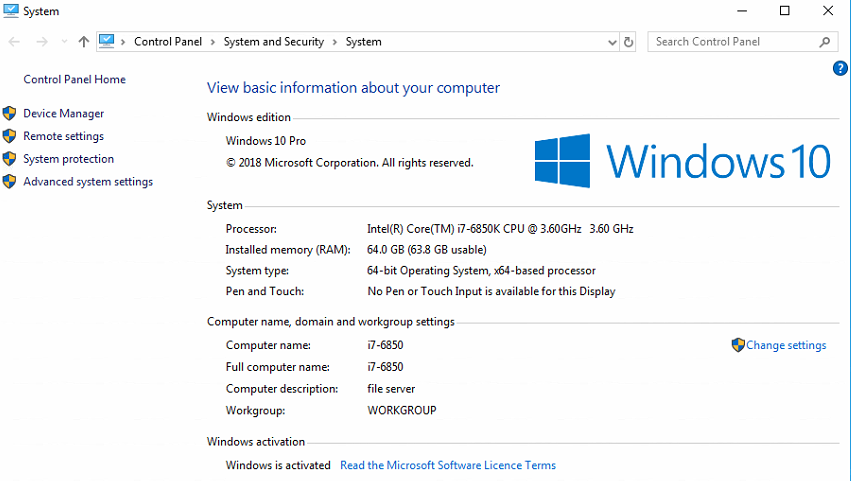Click shield icon beside System protection

pyautogui.click(x=9, y=159)
